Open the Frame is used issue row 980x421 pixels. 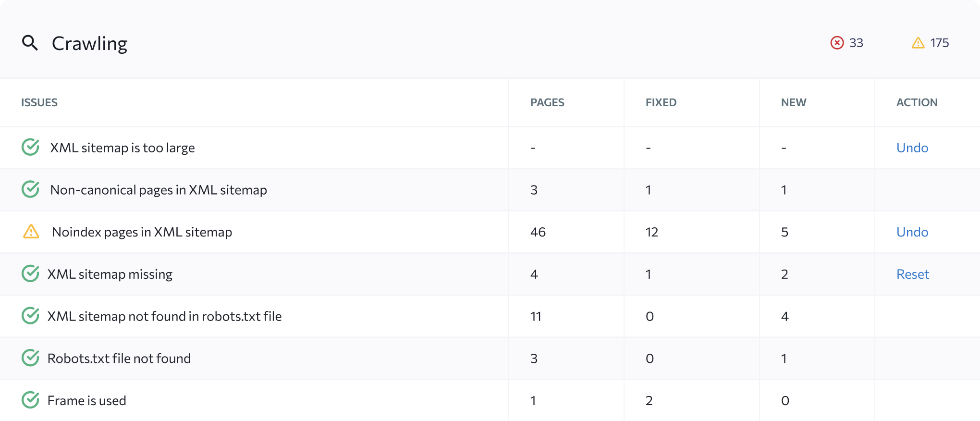tap(490, 400)
